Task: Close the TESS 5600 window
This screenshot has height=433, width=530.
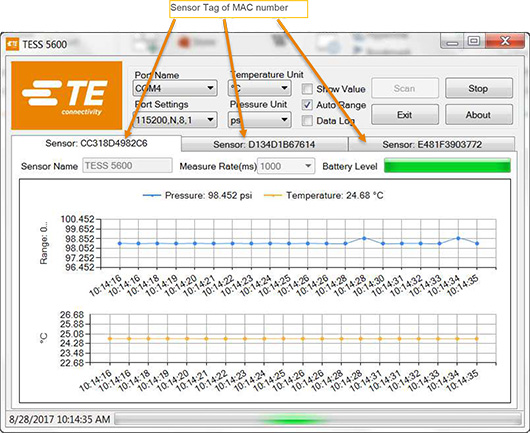Action: tap(505, 41)
